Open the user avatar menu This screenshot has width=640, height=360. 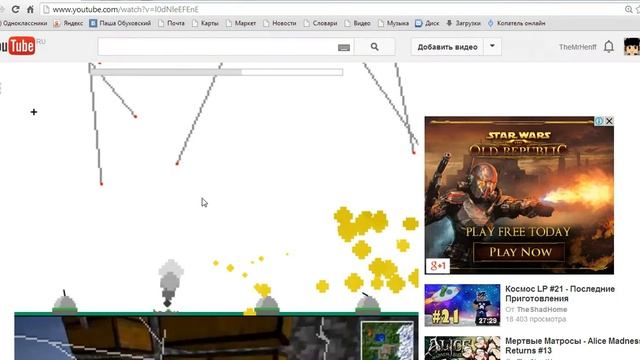click(x=632, y=47)
